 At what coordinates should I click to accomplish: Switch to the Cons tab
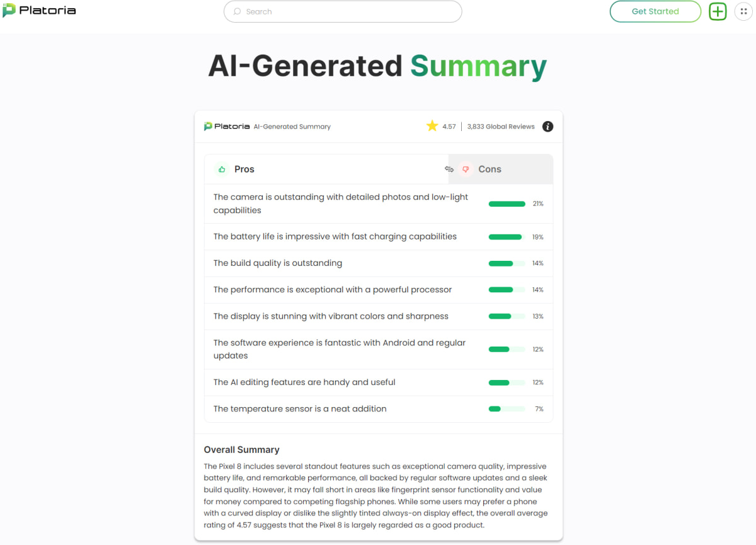[x=501, y=169]
